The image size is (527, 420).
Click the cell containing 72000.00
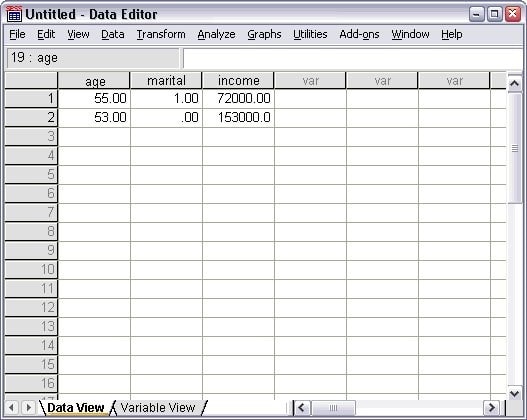click(238, 98)
